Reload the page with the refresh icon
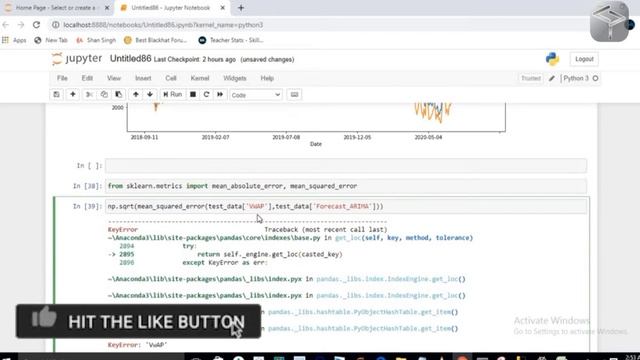 click(36, 25)
